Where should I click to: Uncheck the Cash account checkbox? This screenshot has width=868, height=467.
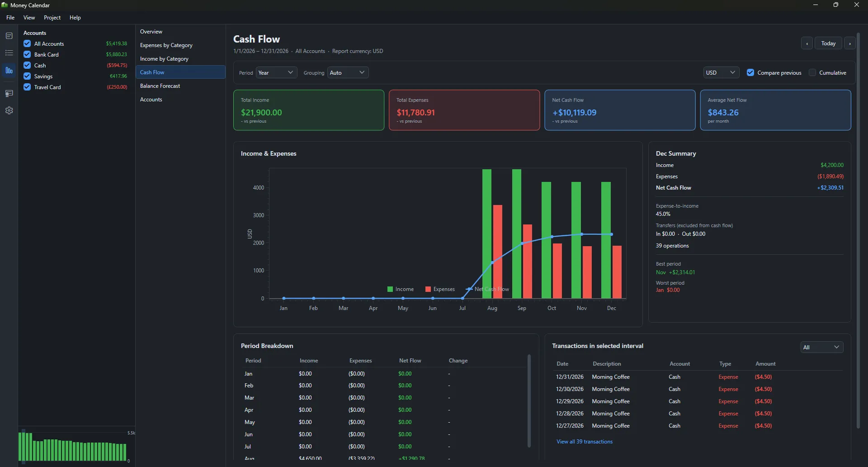[x=27, y=65]
